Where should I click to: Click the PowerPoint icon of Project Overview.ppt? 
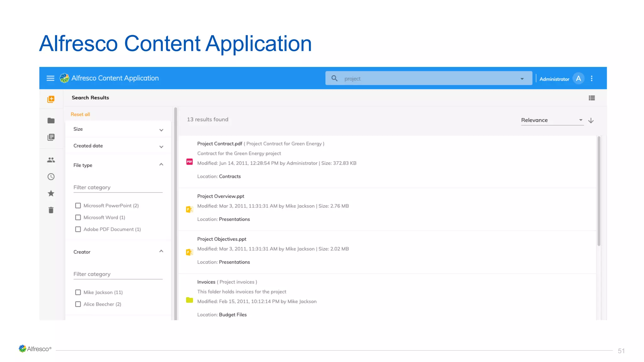(x=189, y=209)
